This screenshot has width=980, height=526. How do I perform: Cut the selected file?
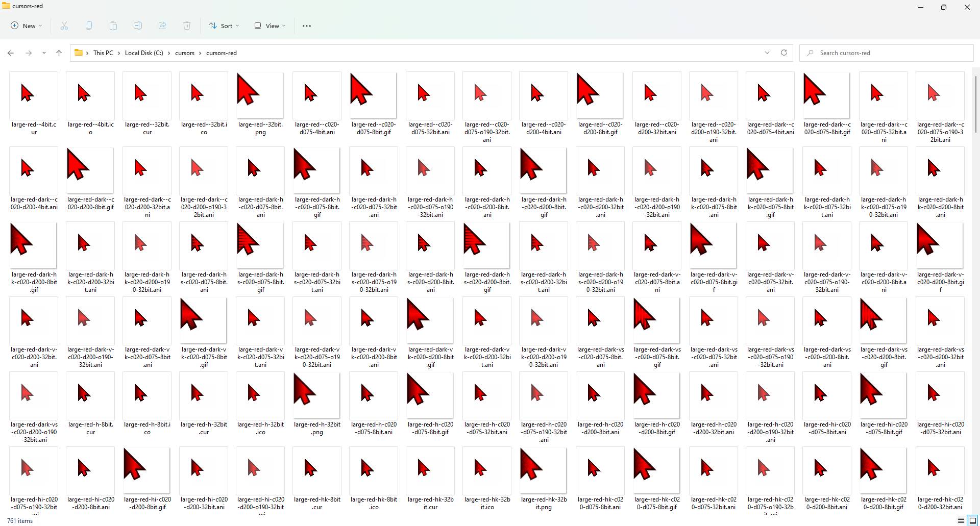pyautogui.click(x=64, y=26)
